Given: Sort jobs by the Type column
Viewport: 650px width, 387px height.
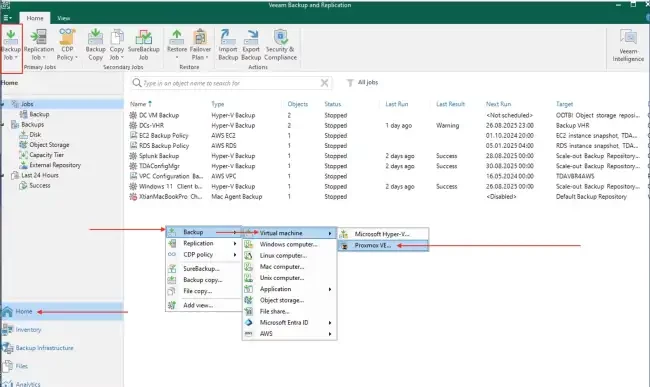Looking at the screenshot, I should 218,104.
